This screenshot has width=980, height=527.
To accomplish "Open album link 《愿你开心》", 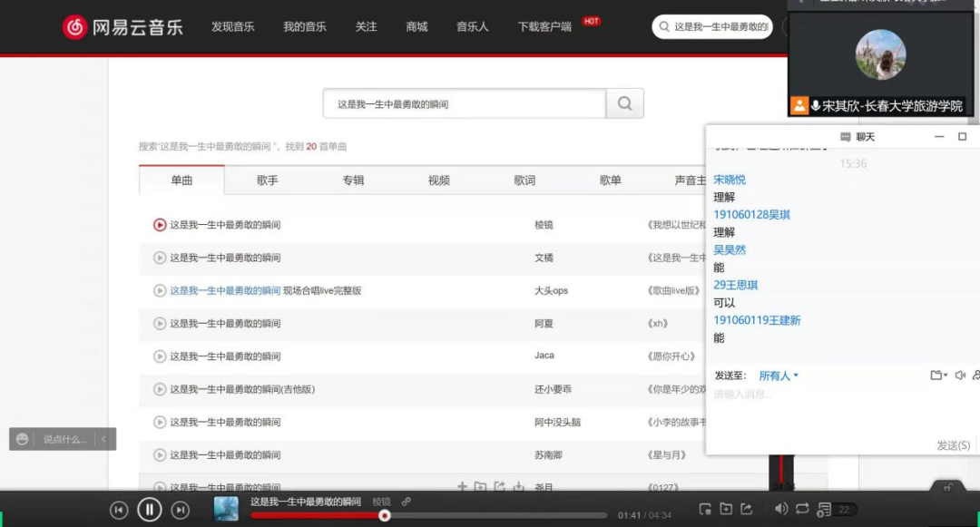I will click(671, 356).
